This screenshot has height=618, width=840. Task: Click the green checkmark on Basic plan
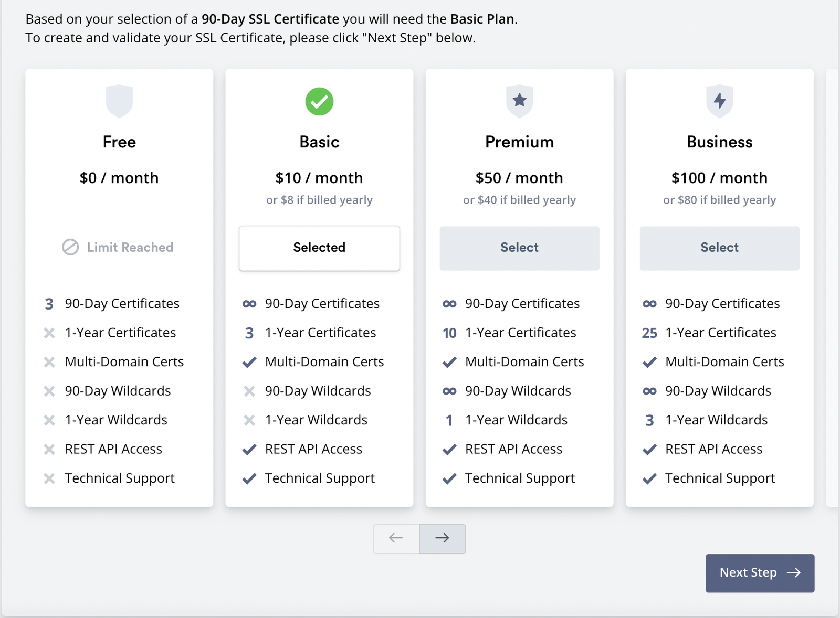pos(319,101)
